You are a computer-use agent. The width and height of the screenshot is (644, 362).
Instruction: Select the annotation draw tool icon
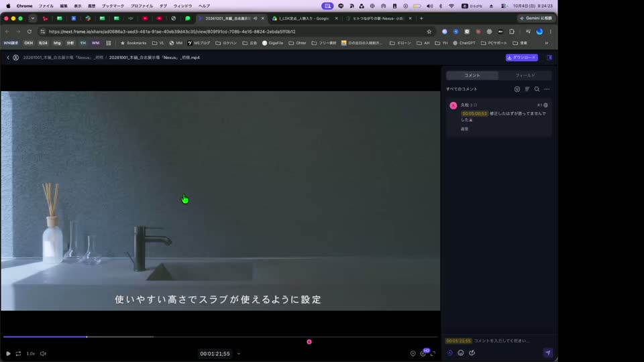click(x=472, y=353)
